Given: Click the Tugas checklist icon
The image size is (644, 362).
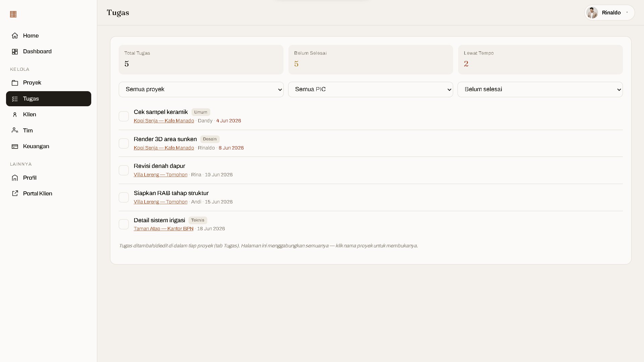Looking at the screenshot, I should [x=15, y=99].
